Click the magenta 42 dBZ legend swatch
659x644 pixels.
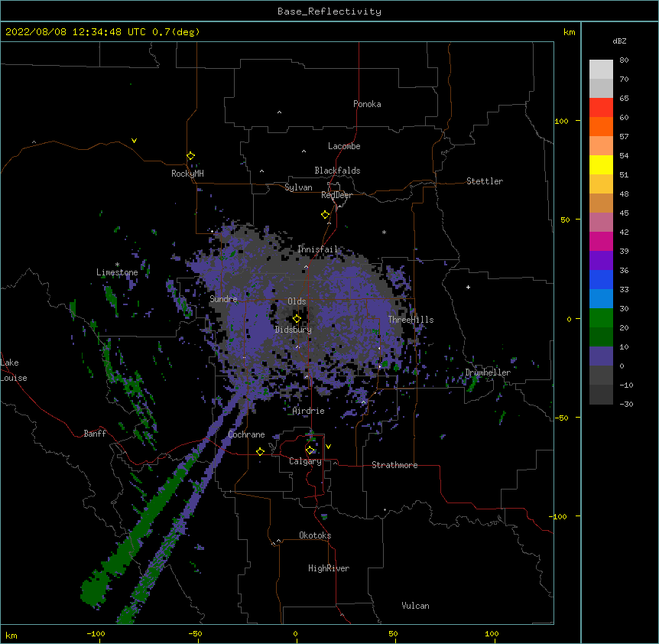pos(601,241)
